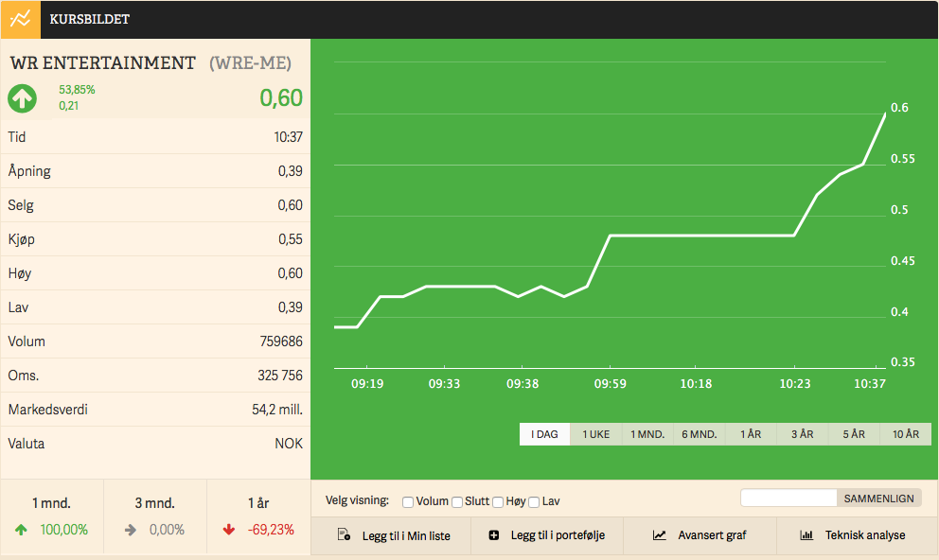Click the Markedsverdi value 54,2 mill.

pyautogui.click(x=277, y=410)
